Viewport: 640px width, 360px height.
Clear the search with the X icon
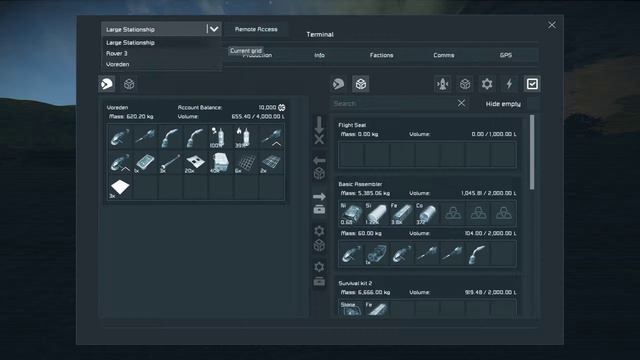pyautogui.click(x=461, y=103)
